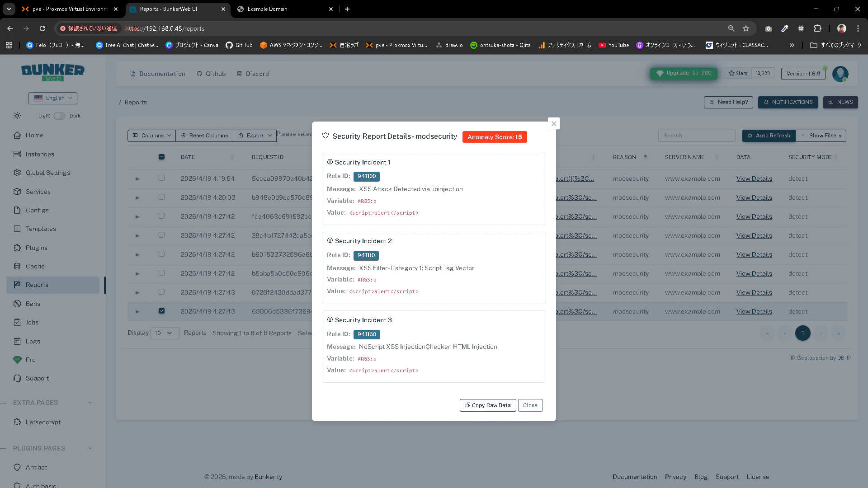Click the user avatar in header
The width and height of the screenshot is (868, 488).
pos(840,74)
